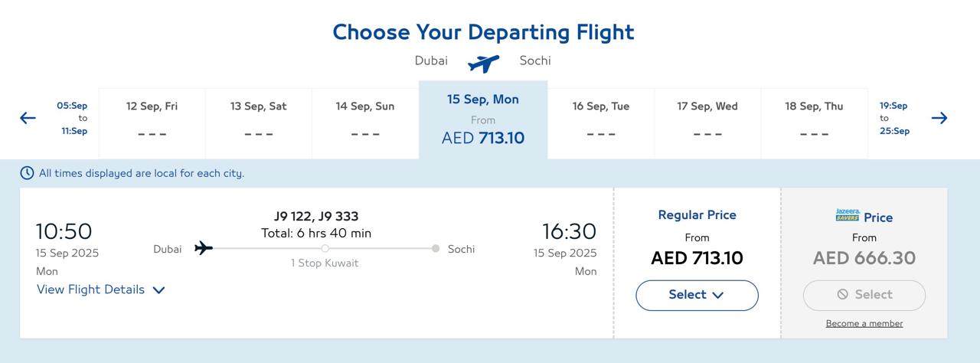Select the 16 Sep, Tue date tab
The image size is (980, 363).
click(x=601, y=123)
